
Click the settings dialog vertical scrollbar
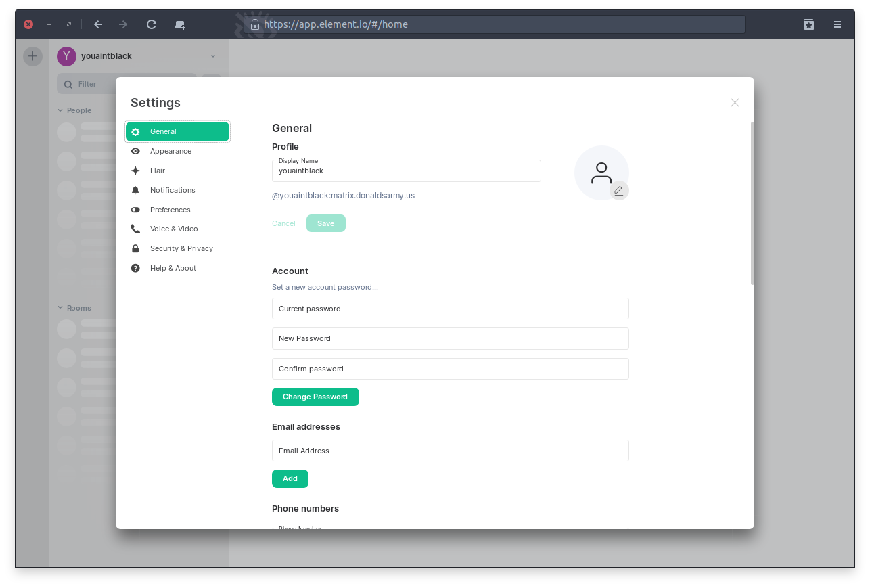(x=752, y=203)
